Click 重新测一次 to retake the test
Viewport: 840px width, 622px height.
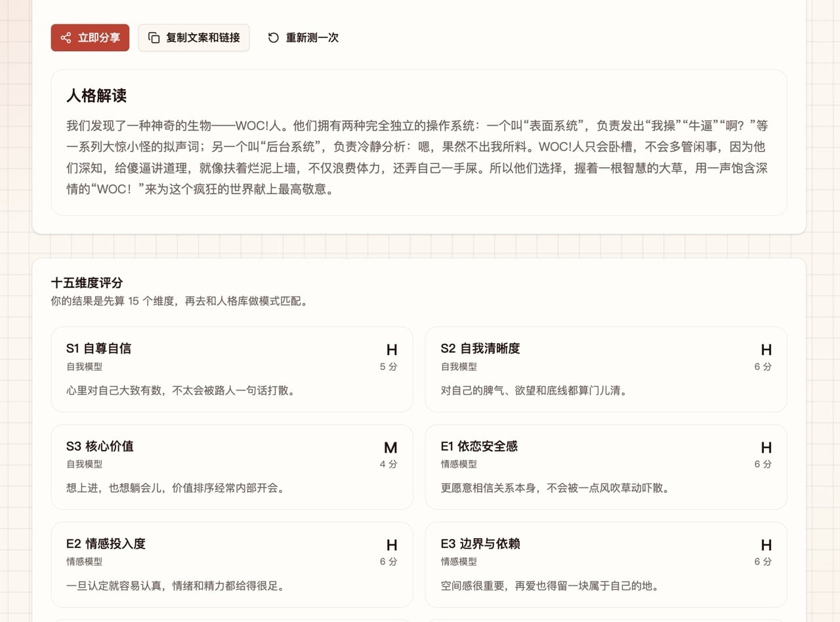[311, 38]
